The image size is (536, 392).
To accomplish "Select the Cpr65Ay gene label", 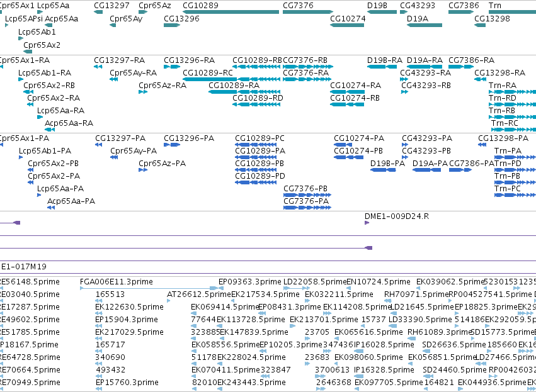I will 126,18.
